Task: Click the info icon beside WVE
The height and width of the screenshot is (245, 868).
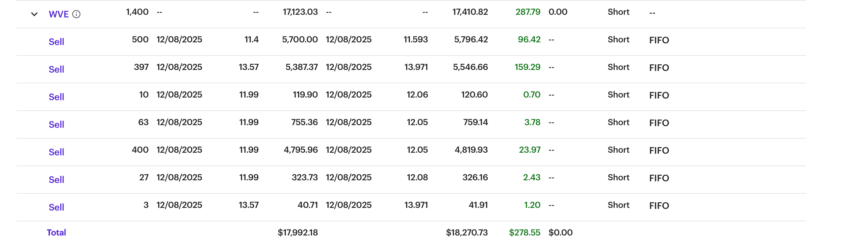Action: (76, 14)
